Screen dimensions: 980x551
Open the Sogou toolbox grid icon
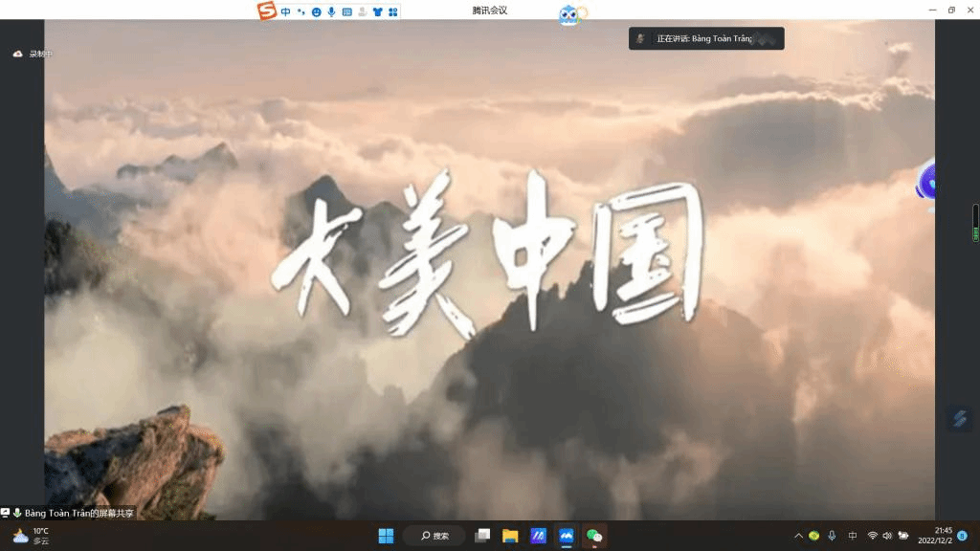tap(392, 11)
